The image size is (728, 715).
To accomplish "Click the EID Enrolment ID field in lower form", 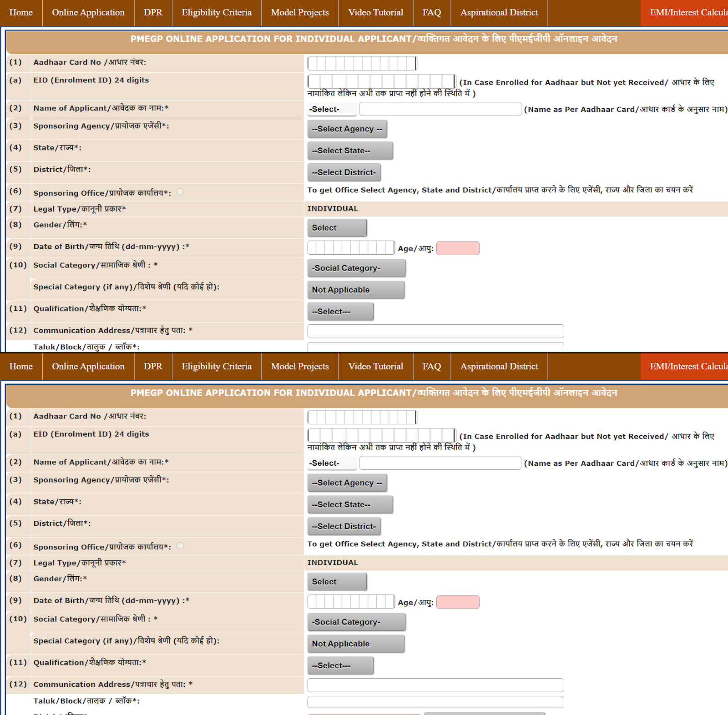I will (x=381, y=435).
